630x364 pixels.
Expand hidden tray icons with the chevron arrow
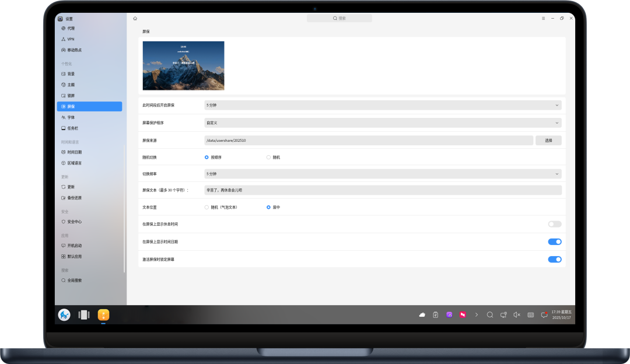coord(476,315)
